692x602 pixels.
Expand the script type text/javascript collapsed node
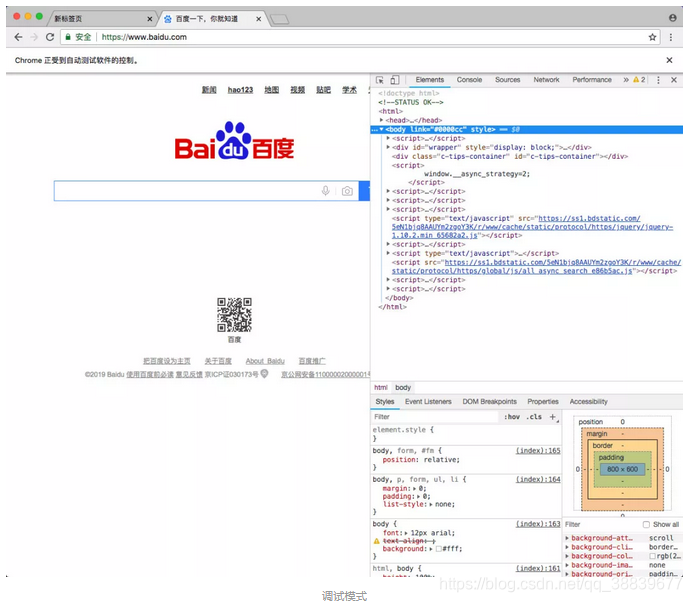(x=388, y=253)
